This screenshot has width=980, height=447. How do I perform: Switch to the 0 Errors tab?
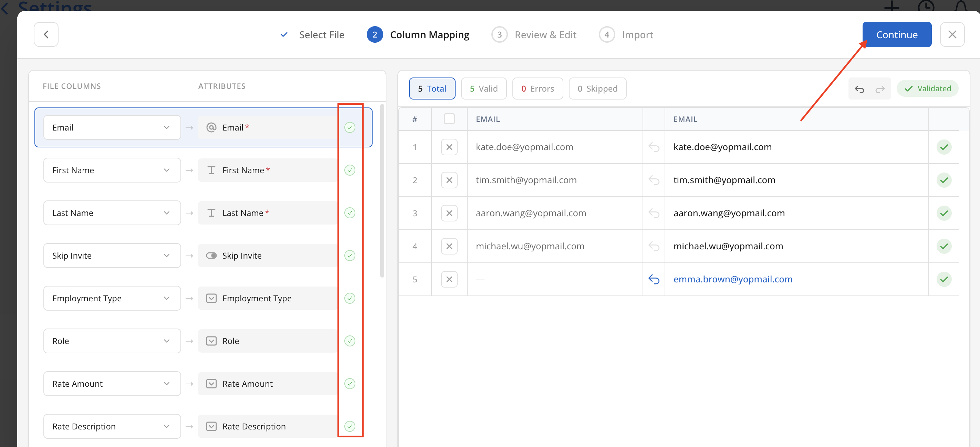click(x=537, y=89)
